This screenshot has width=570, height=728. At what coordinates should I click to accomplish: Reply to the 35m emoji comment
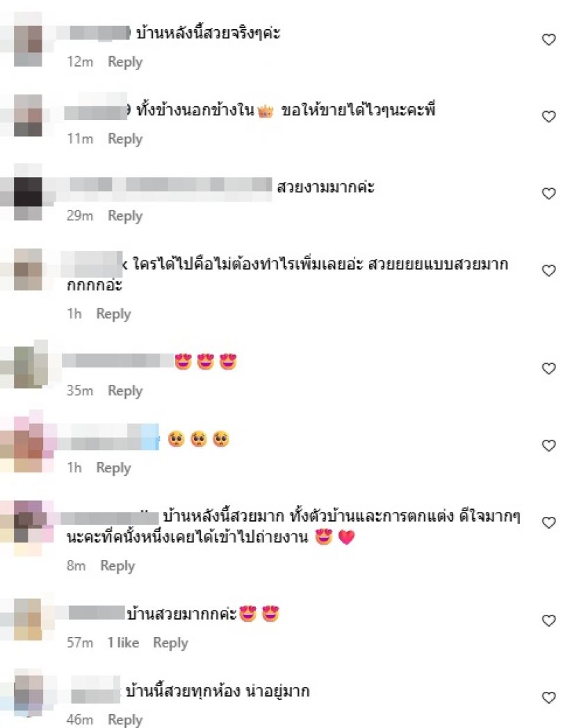tap(125, 391)
